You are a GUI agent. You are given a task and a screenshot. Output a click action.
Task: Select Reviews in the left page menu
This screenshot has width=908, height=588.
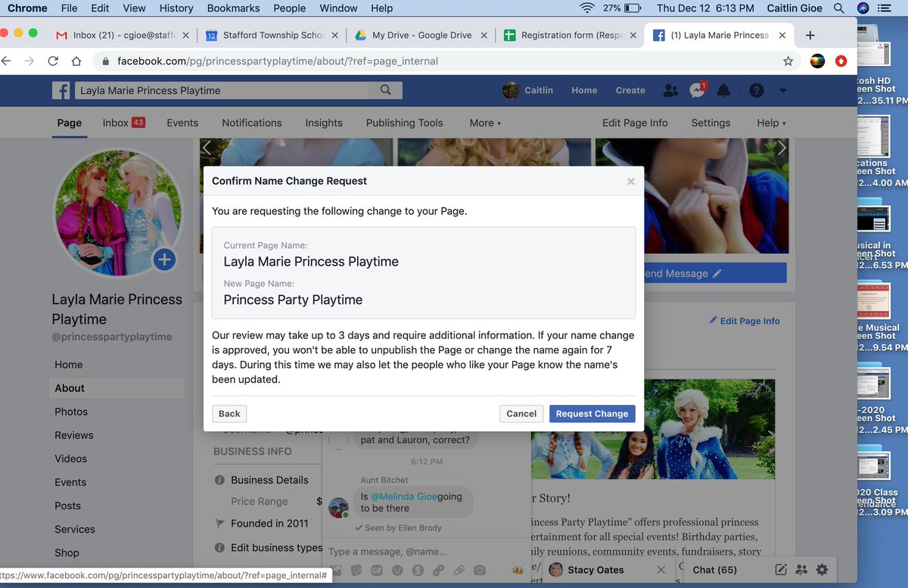click(74, 435)
